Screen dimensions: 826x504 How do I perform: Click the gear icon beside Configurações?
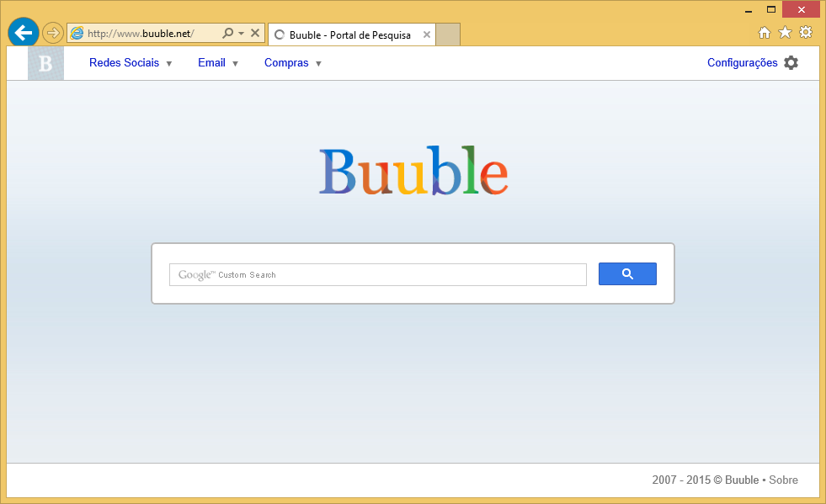tap(791, 63)
